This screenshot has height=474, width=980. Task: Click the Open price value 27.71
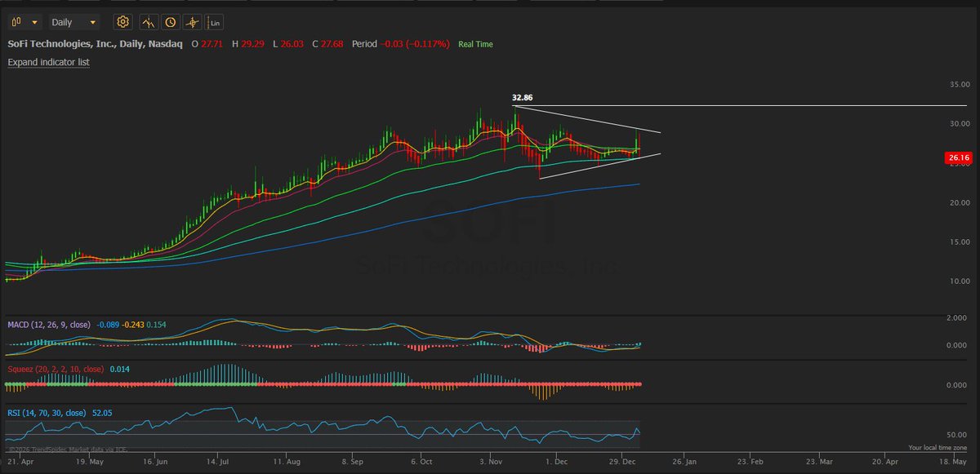tap(212, 44)
